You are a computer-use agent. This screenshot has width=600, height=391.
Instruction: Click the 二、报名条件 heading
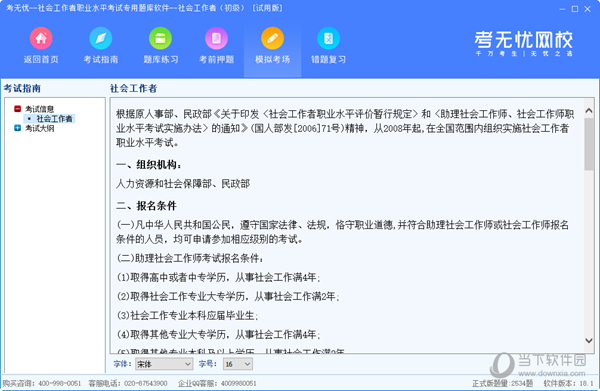[146, 206]
